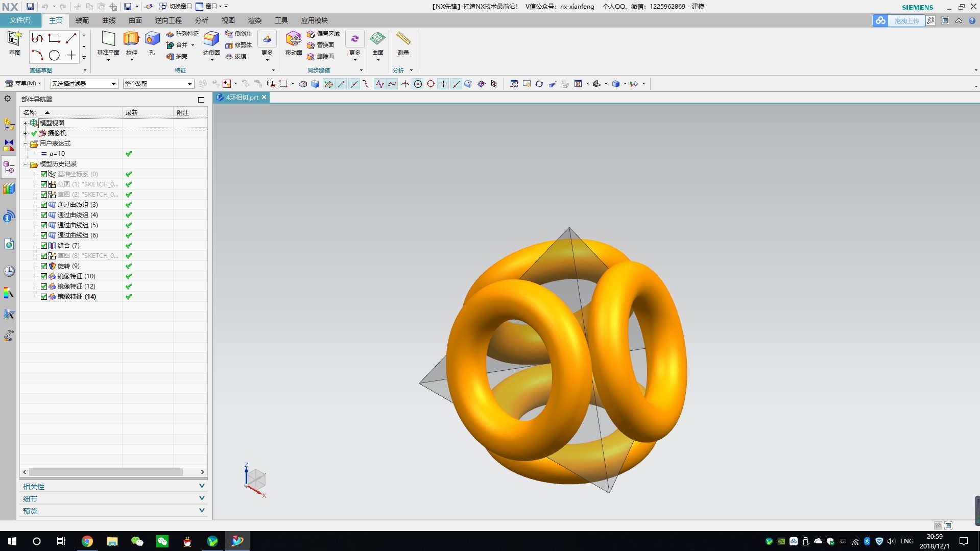Open the navigator settings gear icon
980x551 pixels.
click(x=8, y=99)
